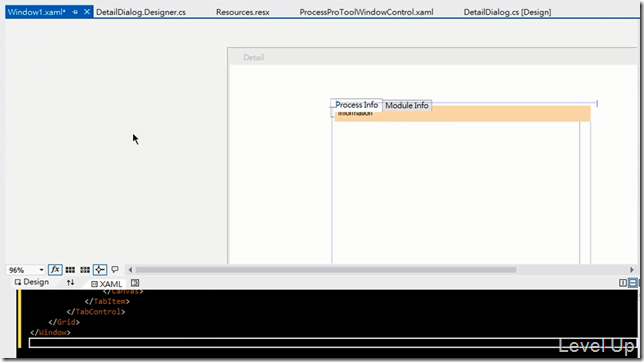Click the </Window> closing tag in XAML
Screen dimensions: 644x362
click(50, 332)
